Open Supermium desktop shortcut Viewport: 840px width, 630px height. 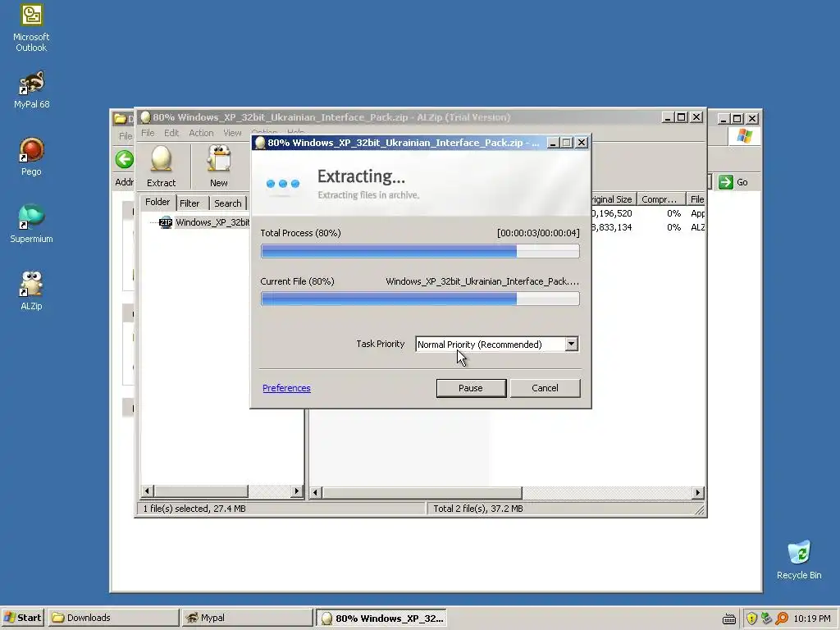tap(31, 224)
